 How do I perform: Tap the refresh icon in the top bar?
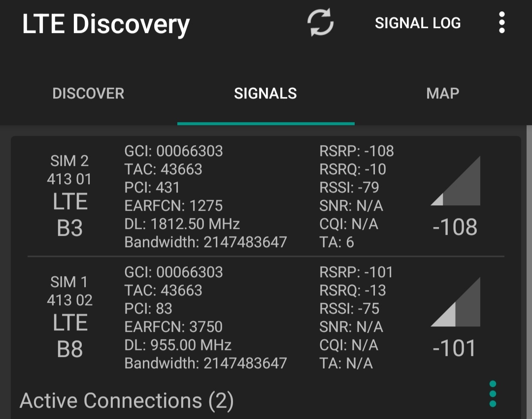pyautogui.click(x=320, y=23)
